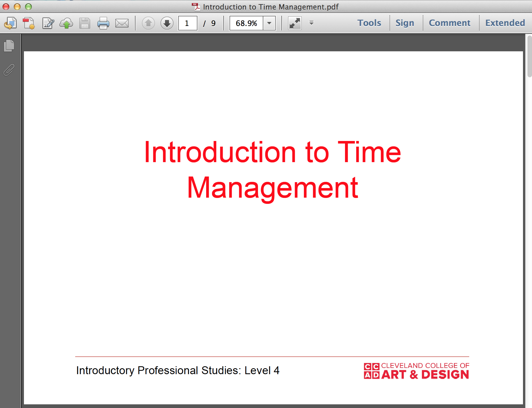This screenshot has height=408, width=532.
Task: Go to the previous page arrow
Action: (x=148, y=23)
